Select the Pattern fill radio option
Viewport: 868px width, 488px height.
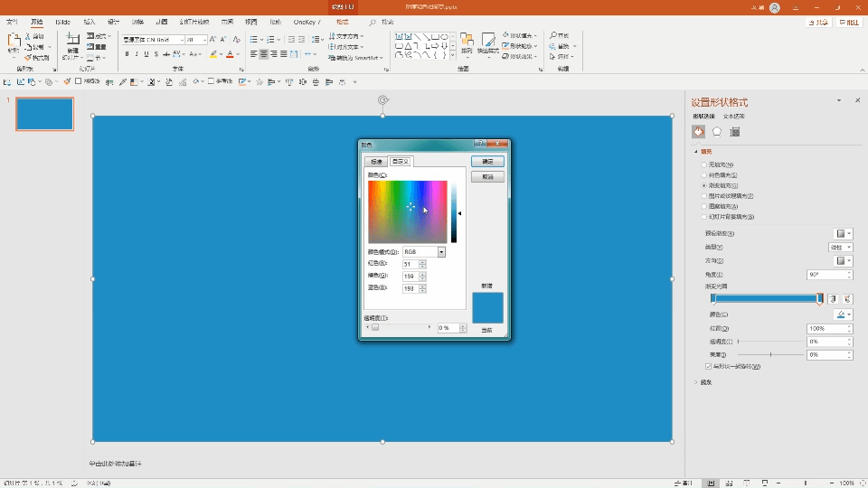click(x=704, y=206)
